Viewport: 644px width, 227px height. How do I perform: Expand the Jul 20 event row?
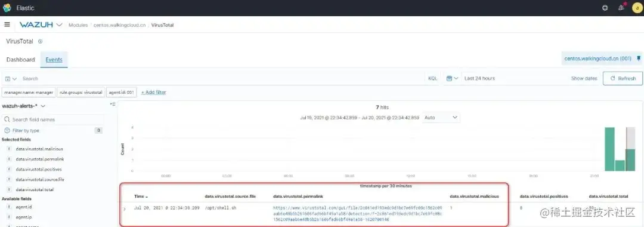click(x=125, y=209)
